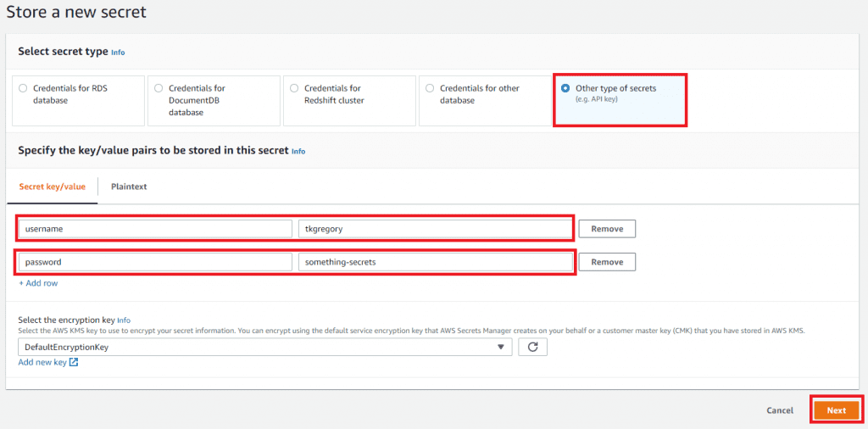Click the external link icon beside Add new key
868x429 pixels.
(x=74, y=363)
